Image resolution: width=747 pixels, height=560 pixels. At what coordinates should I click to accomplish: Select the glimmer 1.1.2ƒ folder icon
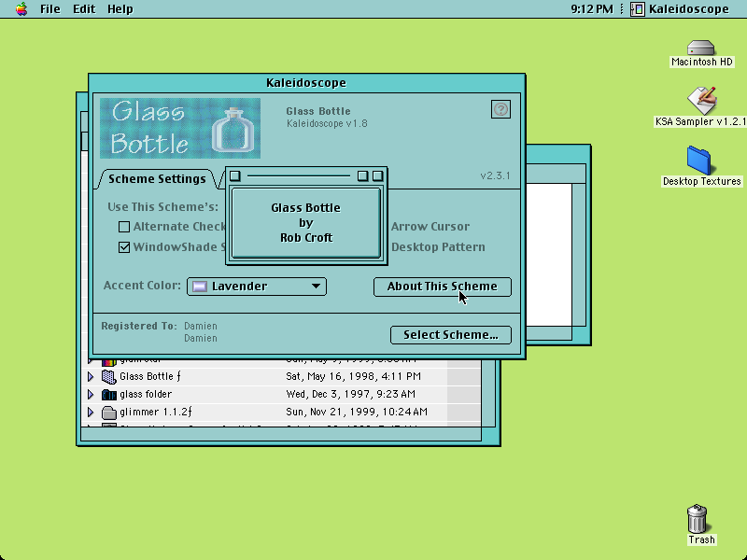pos(109,412)
